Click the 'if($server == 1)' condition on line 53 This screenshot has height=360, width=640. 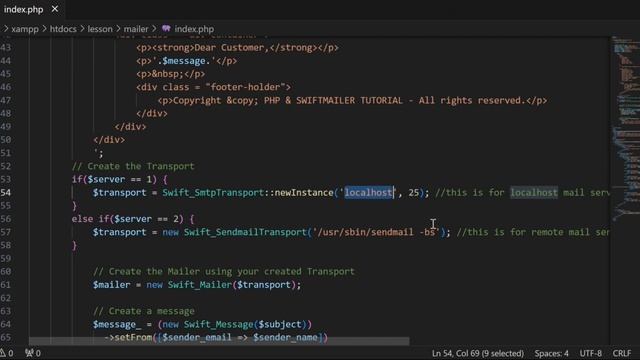coord(114,180)
